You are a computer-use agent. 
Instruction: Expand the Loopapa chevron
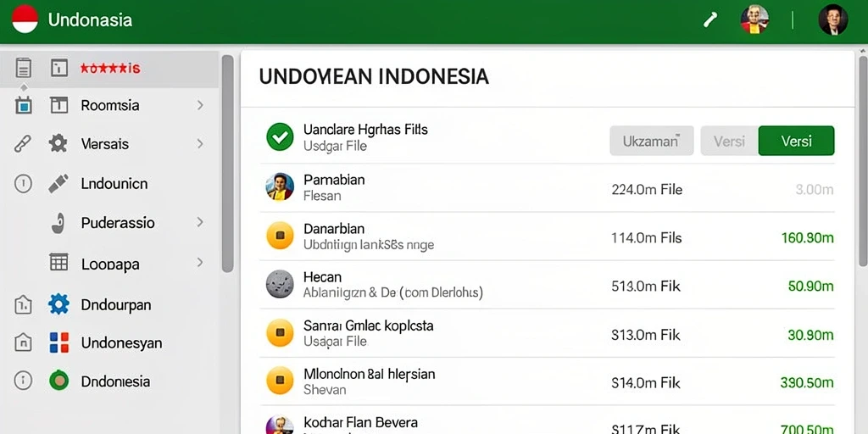[x=200, y=262]
